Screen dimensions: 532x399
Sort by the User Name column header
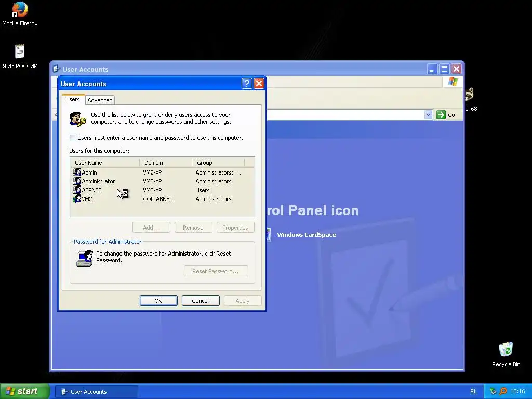tap(104, 163)
